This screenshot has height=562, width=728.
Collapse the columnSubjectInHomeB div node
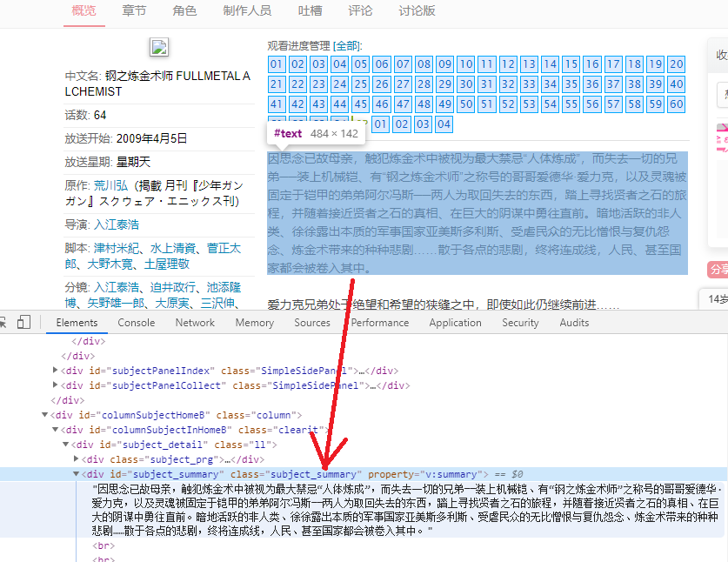tap(56, 430)
